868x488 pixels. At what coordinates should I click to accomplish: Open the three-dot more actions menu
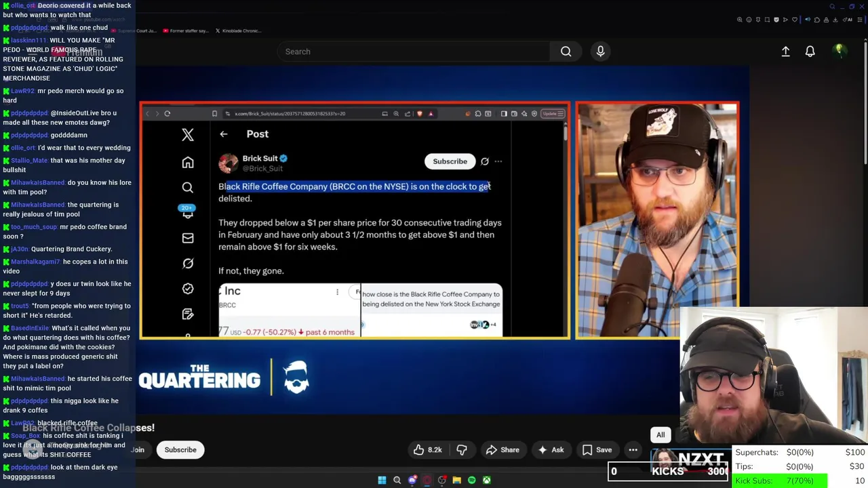pos(633,450)
